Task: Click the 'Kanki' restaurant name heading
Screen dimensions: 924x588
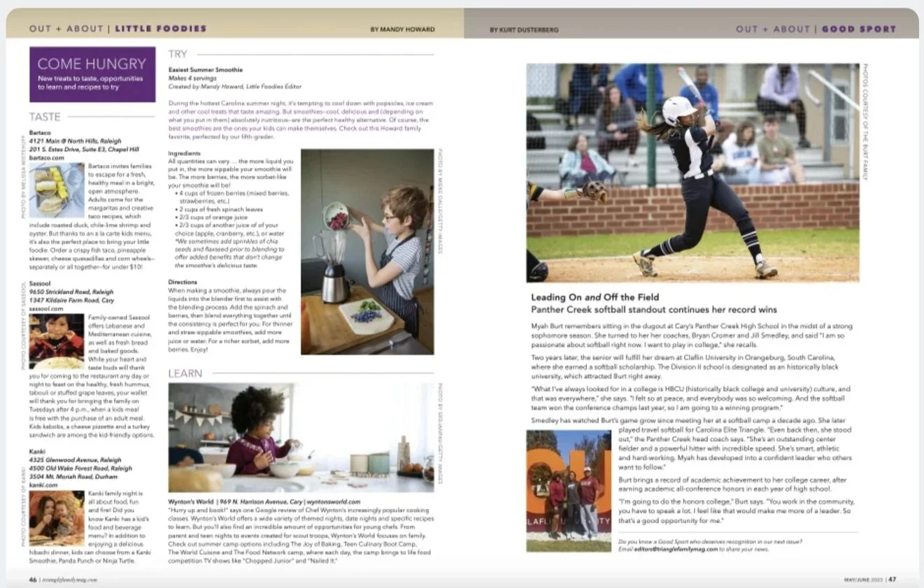Action: pos(37,452)
